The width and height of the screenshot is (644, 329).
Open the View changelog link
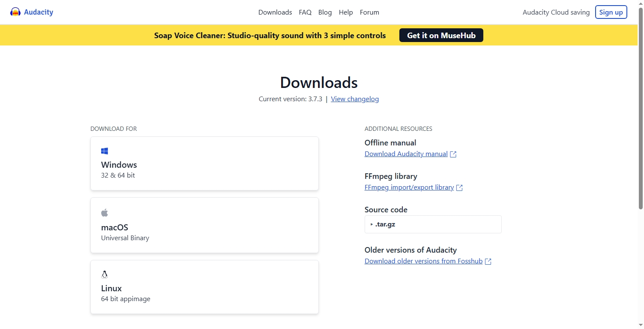coord(355,99)
